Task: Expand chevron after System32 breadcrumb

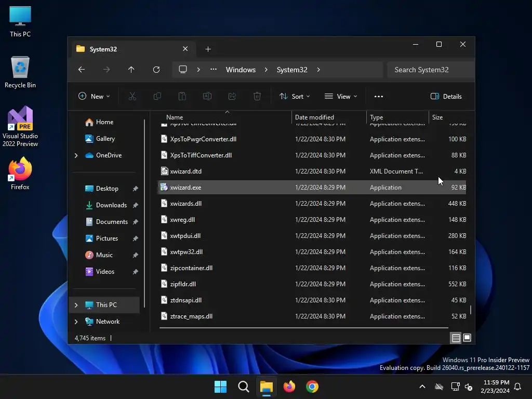Action: point(318,70)
